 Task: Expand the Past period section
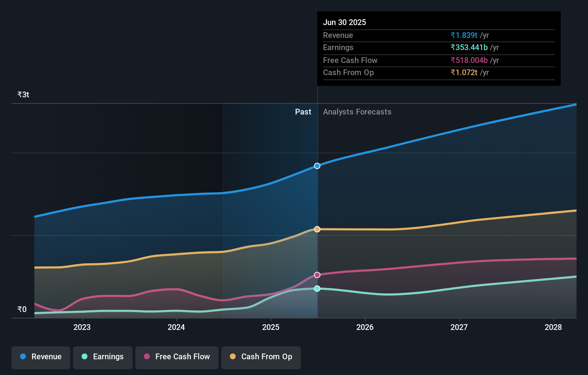(x=303, y=112)
